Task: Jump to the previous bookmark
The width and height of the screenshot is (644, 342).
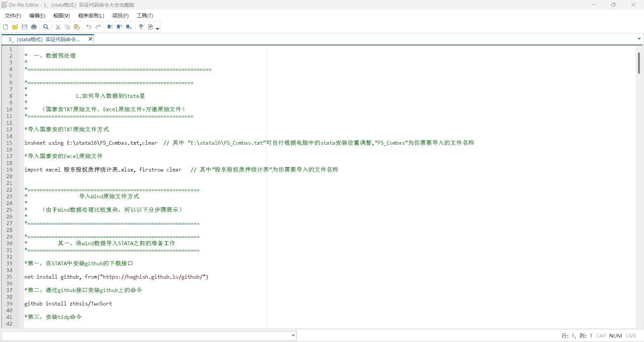Action: coord(119,27)
